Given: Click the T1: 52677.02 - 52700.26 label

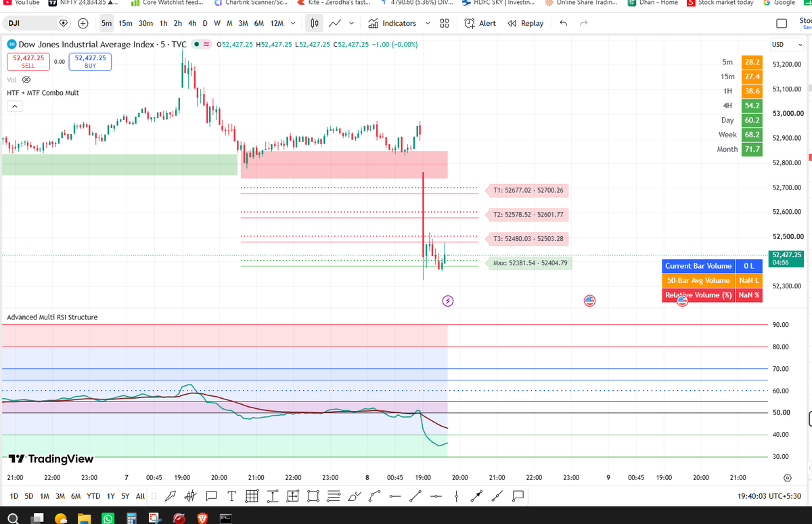Looking at the screenshot, I should [x=528, y=191].
